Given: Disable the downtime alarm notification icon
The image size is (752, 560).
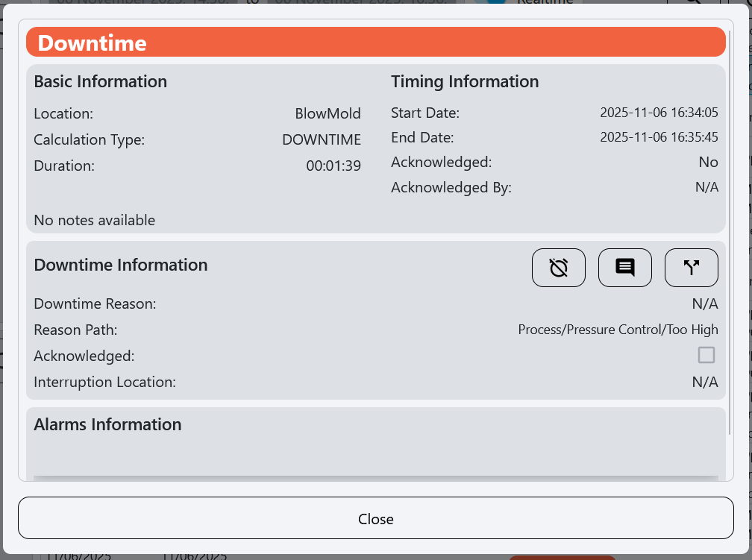Looking at the screenshot, I should 558,267.
